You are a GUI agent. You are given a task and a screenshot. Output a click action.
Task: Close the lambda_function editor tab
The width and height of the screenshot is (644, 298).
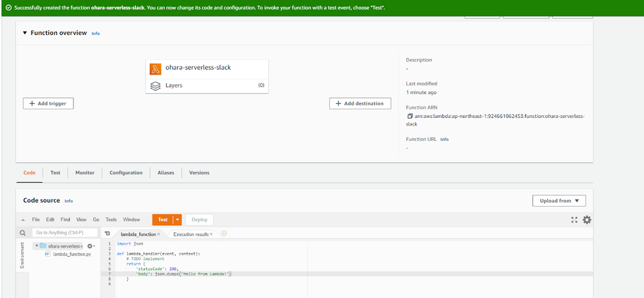tap(158, 234)
